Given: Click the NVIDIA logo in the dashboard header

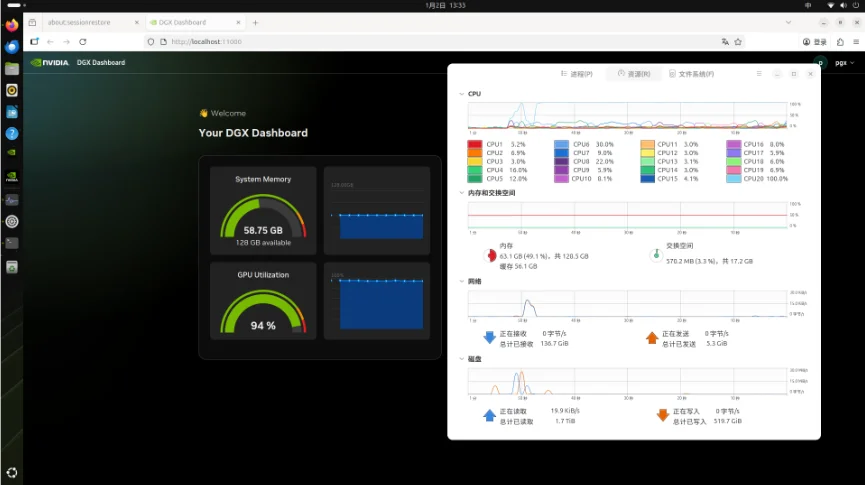Looking at the screenshot, I should click(x=49, y=62).
